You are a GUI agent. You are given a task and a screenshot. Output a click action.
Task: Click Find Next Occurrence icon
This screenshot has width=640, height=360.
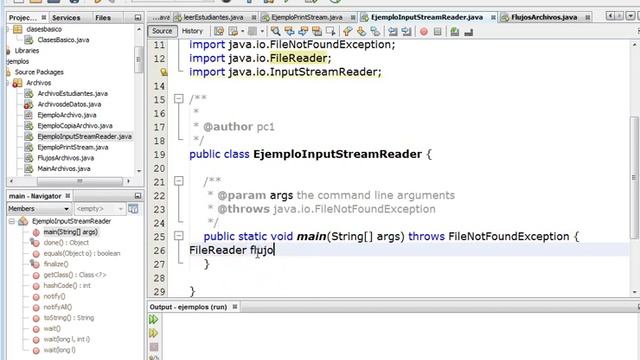pyautogui.click(x=303, y=31)
